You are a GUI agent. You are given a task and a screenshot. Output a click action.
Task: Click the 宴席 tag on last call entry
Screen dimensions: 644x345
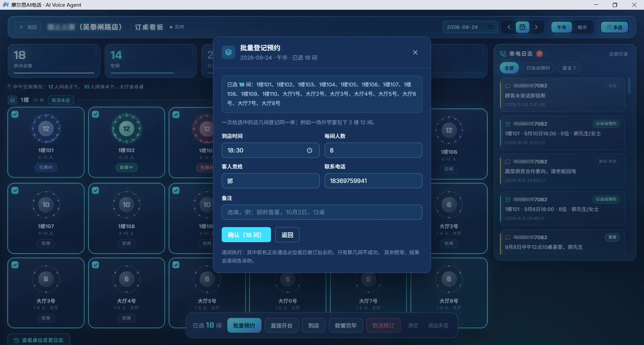612,237
